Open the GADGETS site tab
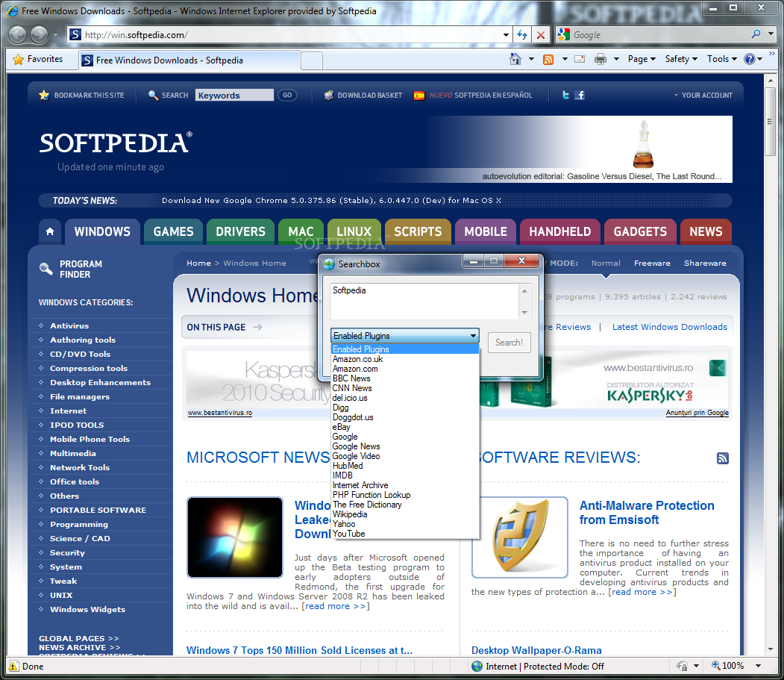The height and width of the screenshot is (680, 784). tap(640, 231)
